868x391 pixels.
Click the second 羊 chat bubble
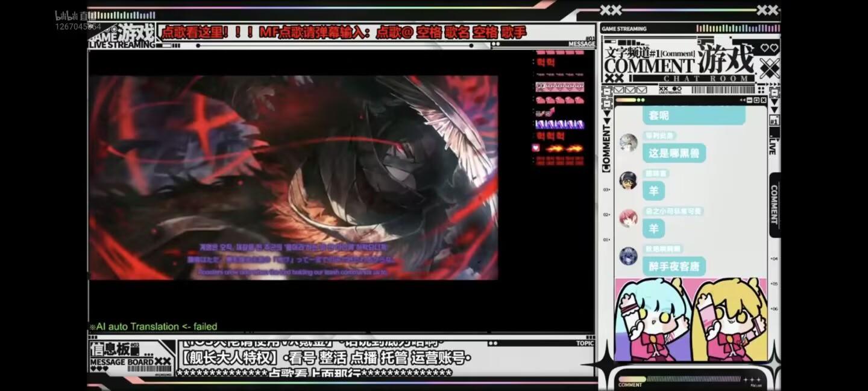click(654, 229)
